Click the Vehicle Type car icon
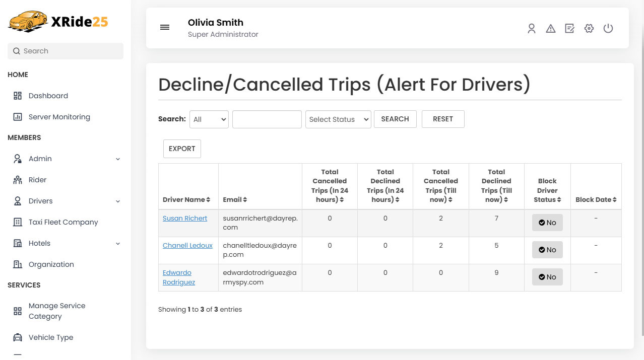This screenshot has height=360, width=644. [18, 337]
